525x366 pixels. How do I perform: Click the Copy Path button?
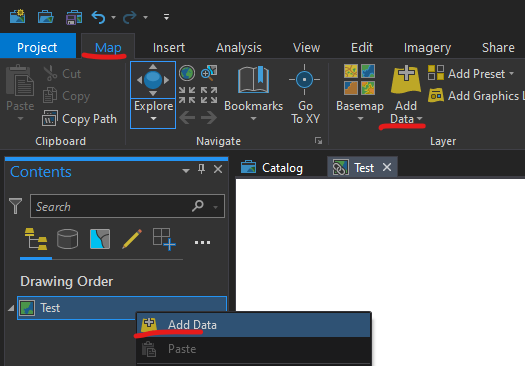pyautogui.click(x=79, y=119)
